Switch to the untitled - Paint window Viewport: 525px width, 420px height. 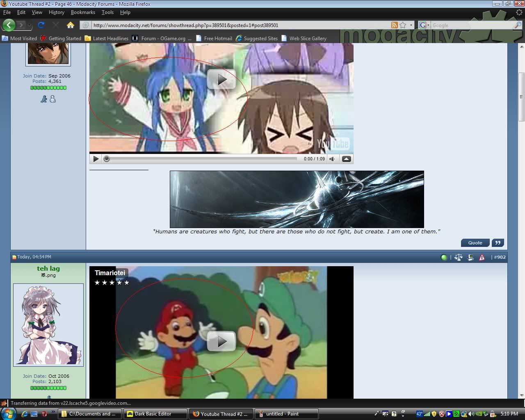(x=286, y=414)
